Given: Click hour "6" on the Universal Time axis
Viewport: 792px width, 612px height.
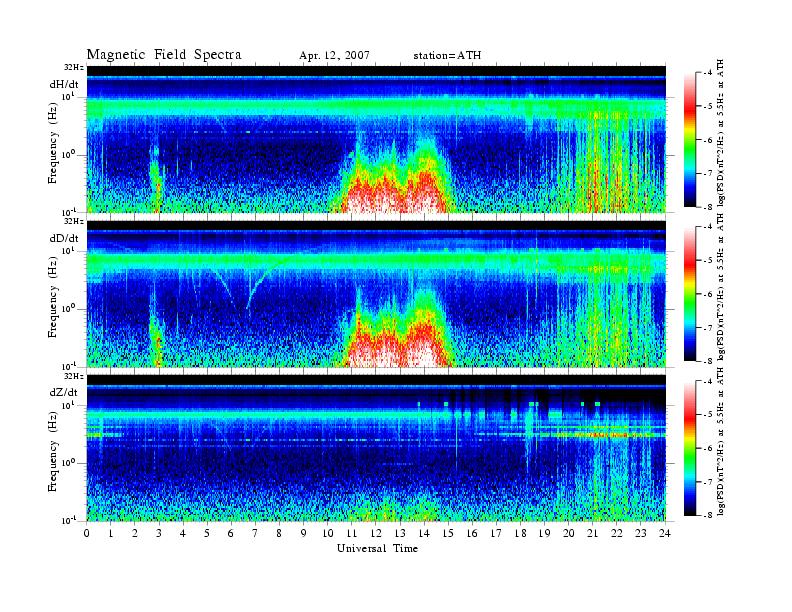Looking at the screenshot, I should pos(231,533).
